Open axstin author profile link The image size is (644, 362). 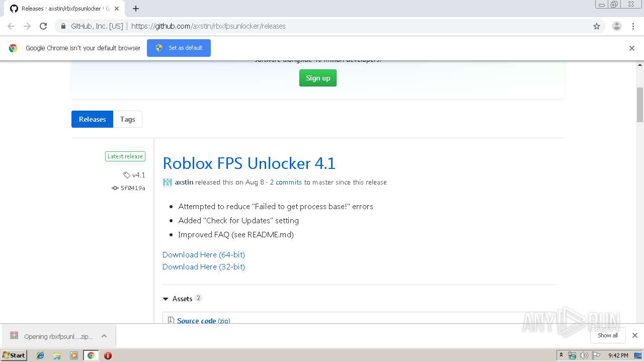pyautogui.click(x=184, y=182)
